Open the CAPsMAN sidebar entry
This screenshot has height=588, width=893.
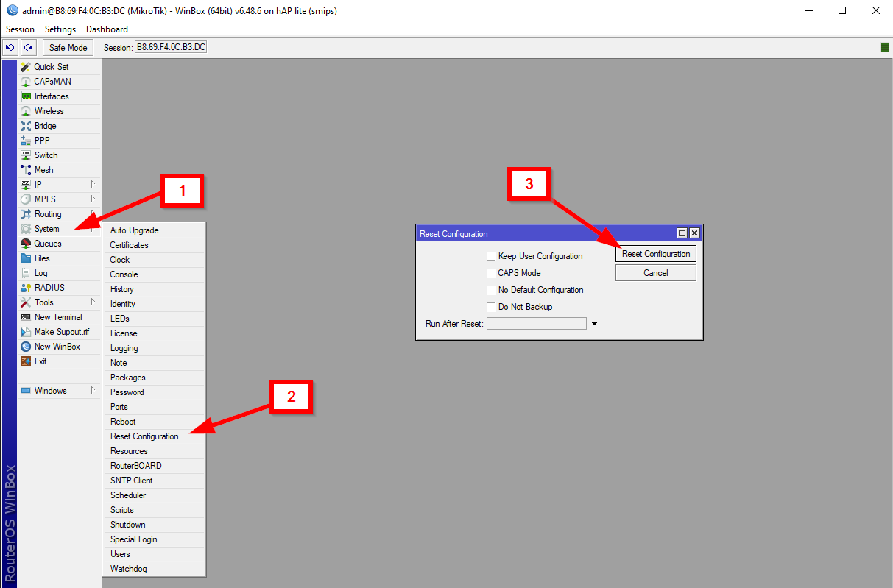[x=59, y=82]
